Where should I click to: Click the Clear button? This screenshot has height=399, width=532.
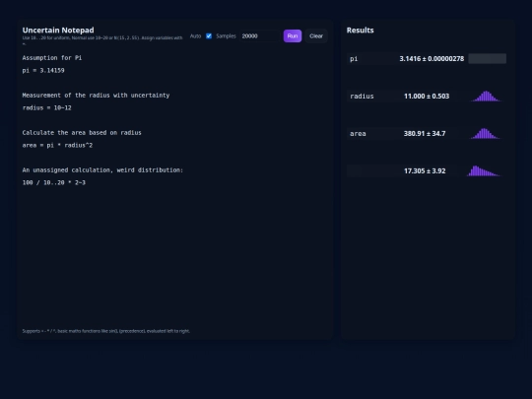[x=316, y=36]
